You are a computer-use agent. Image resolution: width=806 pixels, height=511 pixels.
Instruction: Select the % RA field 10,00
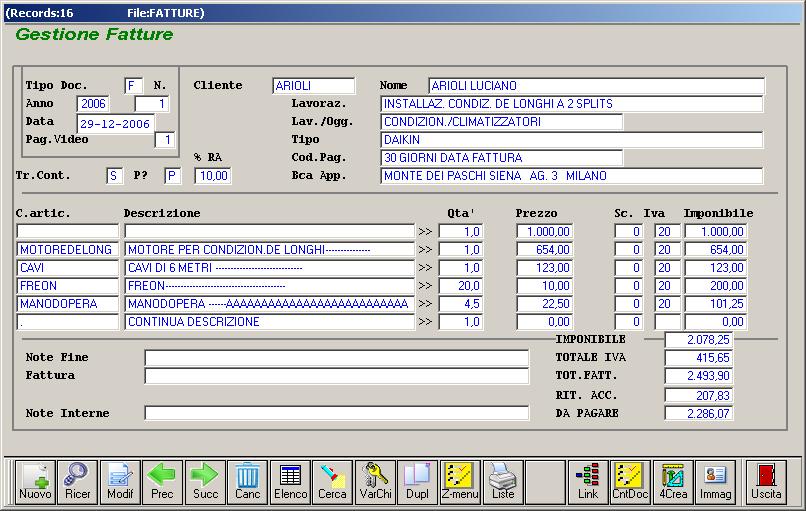(x=213, y=176)
